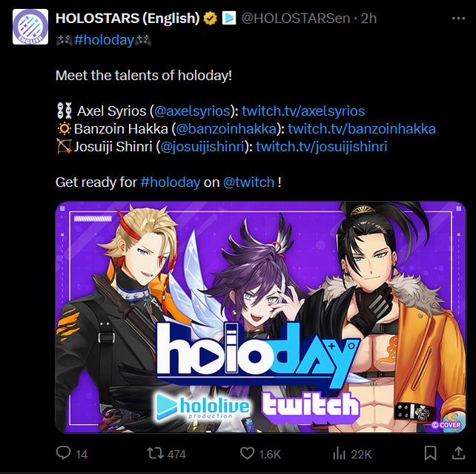Screen dimensions: 476x474
Task: View post analytics bar chart icon
Action: pos(340,454)
